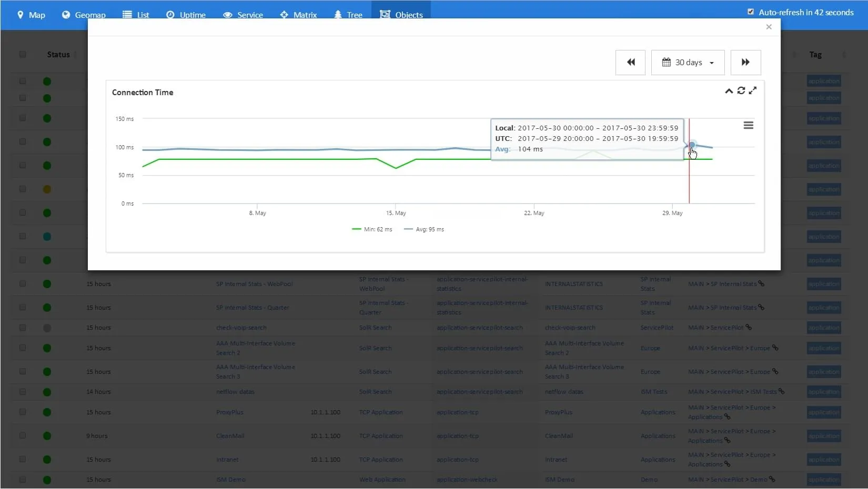Toggle the Min: 62 ms legend series
Screen dimensions: 868x489
pos(372,229)
